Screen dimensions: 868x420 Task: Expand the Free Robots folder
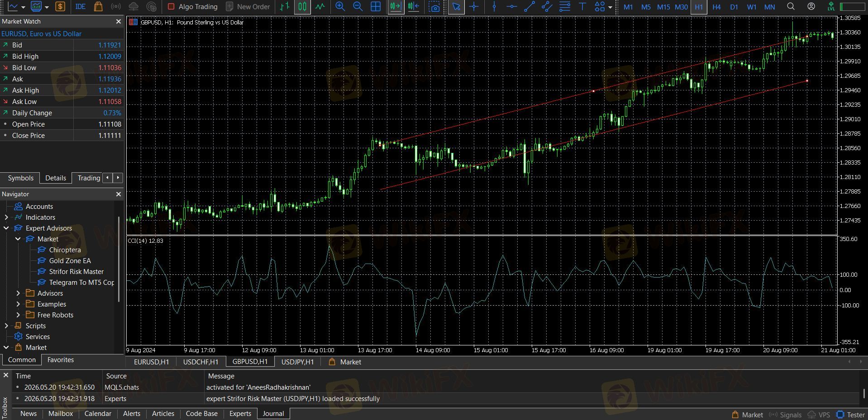click(18, 315)
